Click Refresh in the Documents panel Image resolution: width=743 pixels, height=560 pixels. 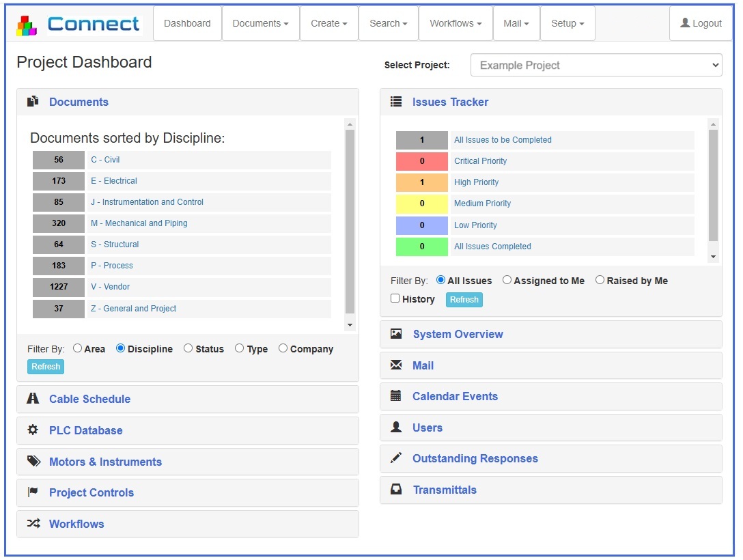tap(46, 366)
